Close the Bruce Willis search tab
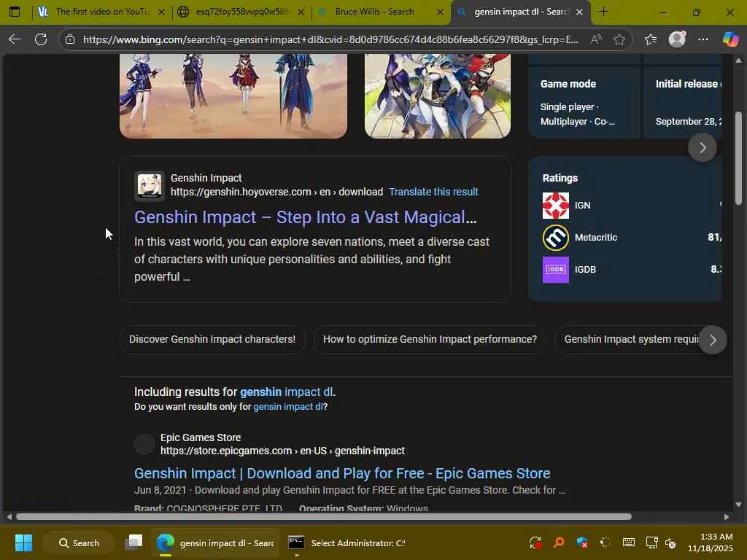Viewport: 747px width, 560px height. [440, 12]
